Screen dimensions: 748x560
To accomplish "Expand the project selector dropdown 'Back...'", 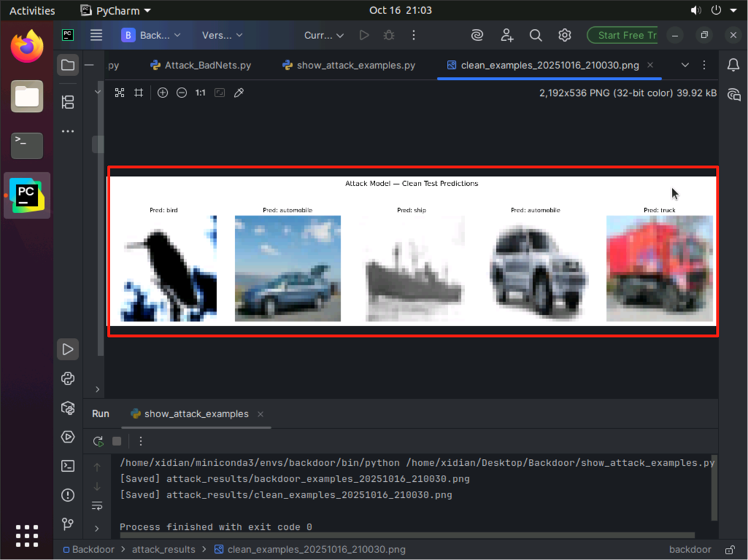I will coord(151,35).
